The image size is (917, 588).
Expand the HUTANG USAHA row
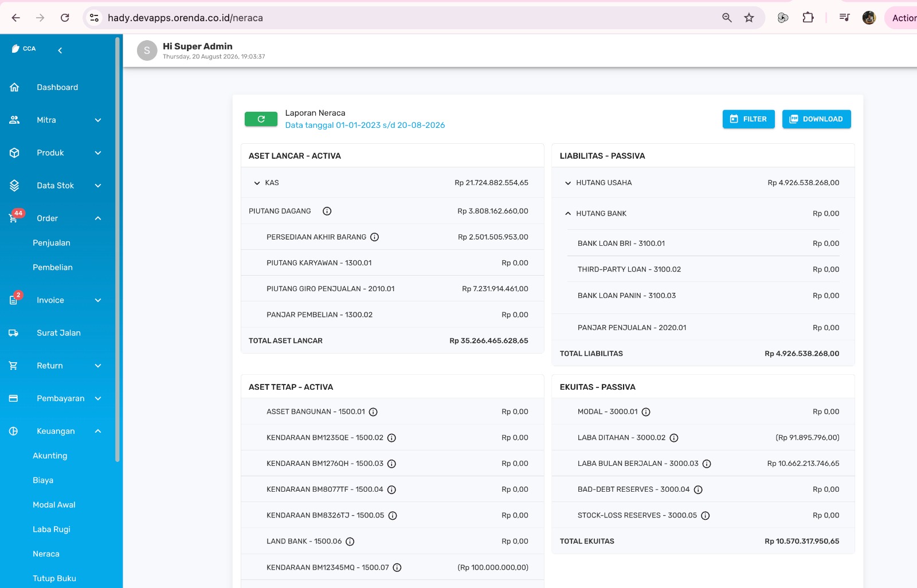pyautogui.click(x=703, y=183)
